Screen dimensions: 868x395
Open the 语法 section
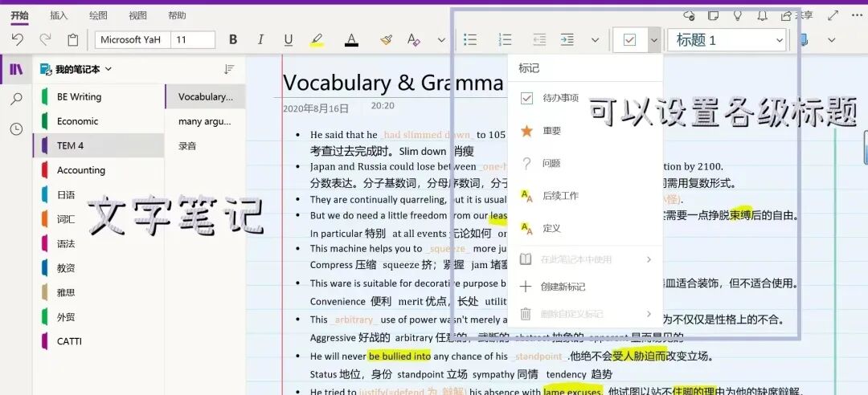(x=99, y=243)
